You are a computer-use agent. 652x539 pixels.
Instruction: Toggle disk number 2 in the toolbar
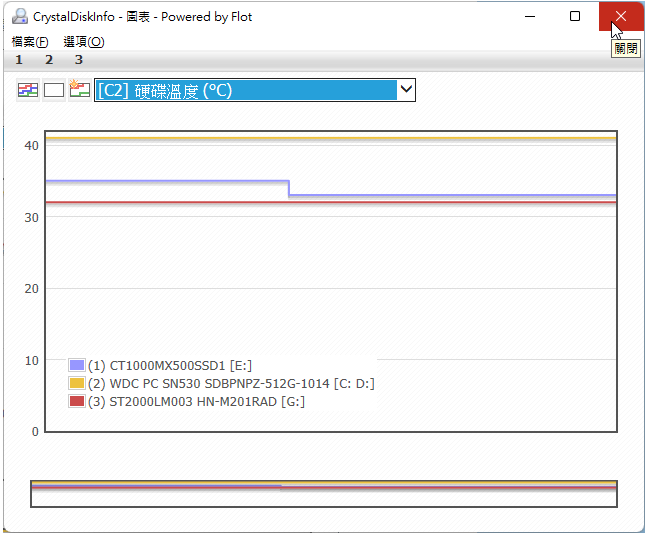[49, 60]
